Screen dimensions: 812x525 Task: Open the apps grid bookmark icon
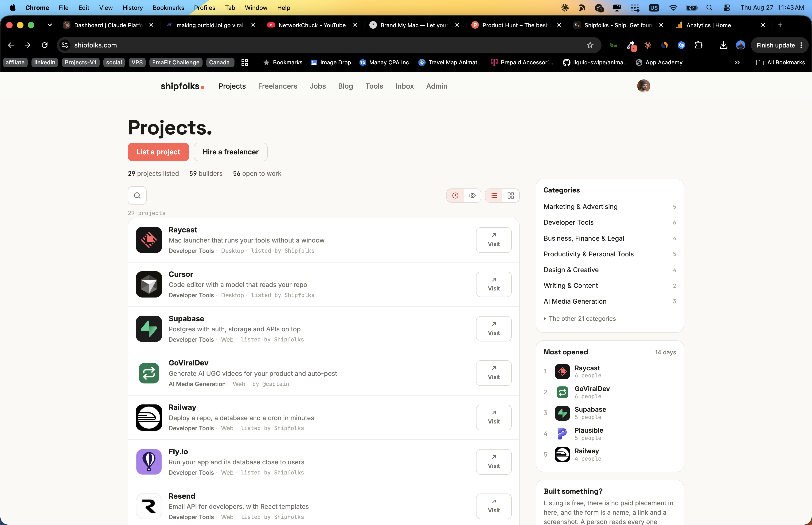point(244,62)
